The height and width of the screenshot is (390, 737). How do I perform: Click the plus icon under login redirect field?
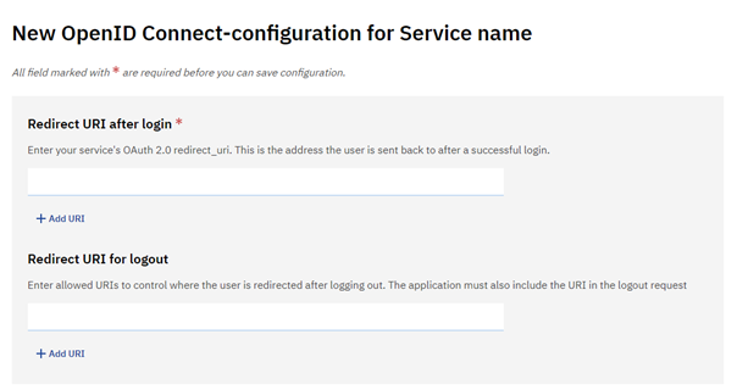coord(41,218)
